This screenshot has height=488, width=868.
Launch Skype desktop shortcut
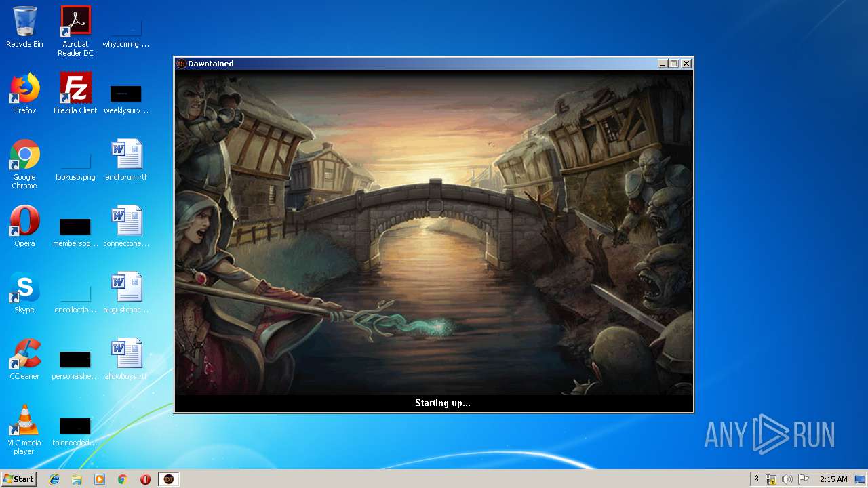(24, 293)
